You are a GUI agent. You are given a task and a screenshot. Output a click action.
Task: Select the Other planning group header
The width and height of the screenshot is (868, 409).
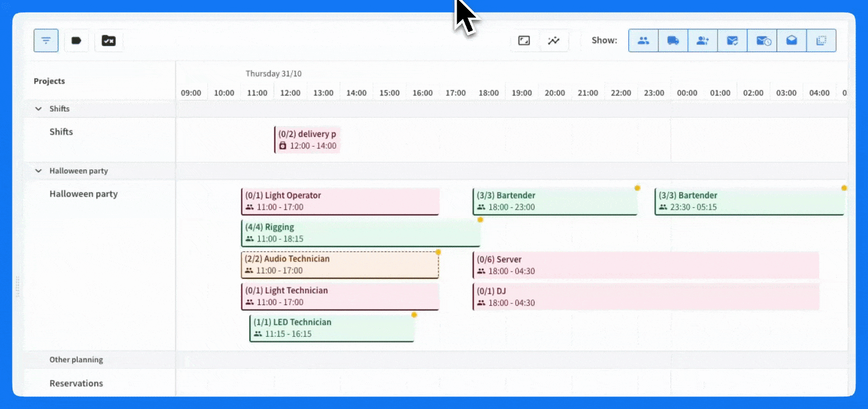point(76,360)
